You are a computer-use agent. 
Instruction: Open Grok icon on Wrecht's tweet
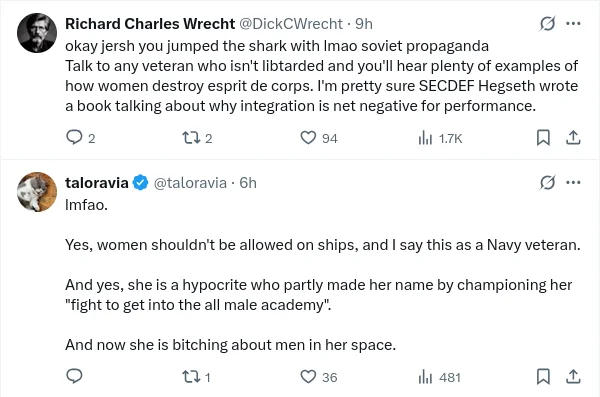coord(547,24)
